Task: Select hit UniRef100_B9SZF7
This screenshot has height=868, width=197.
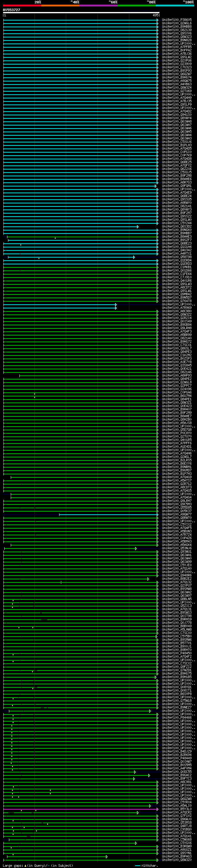Action: coord(176,240)
